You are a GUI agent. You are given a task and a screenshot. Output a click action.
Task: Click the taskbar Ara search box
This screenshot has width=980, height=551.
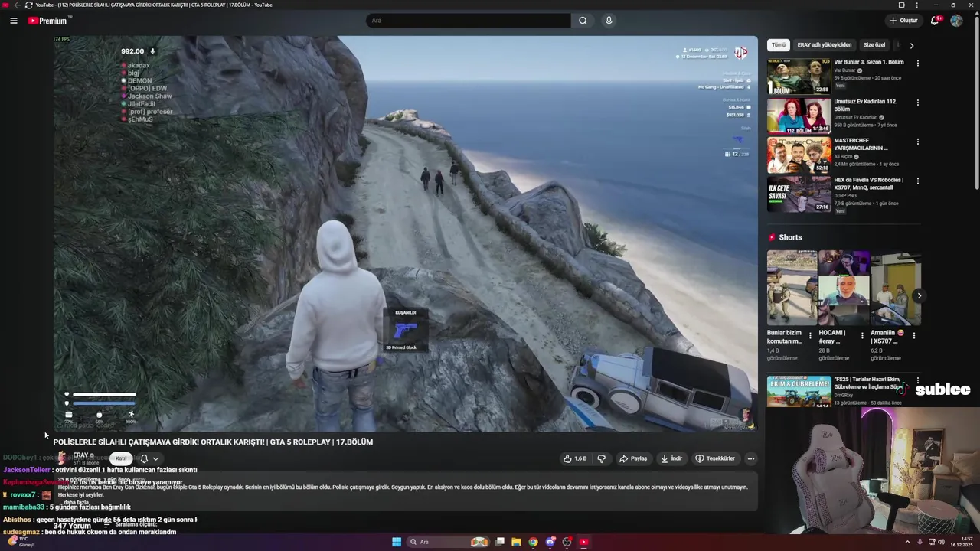[x=449, y=542]
